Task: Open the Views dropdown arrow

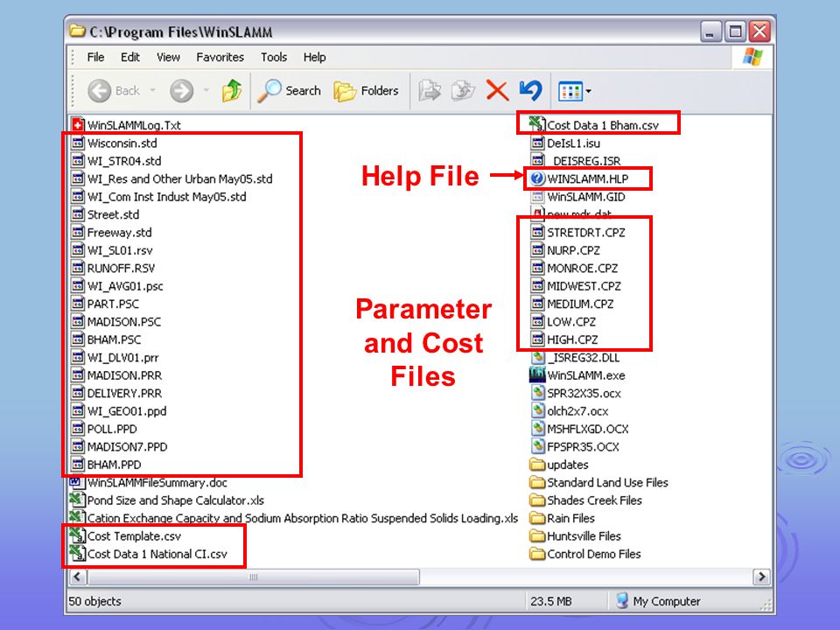Action: pyautogui.click(x=589, y=92)
